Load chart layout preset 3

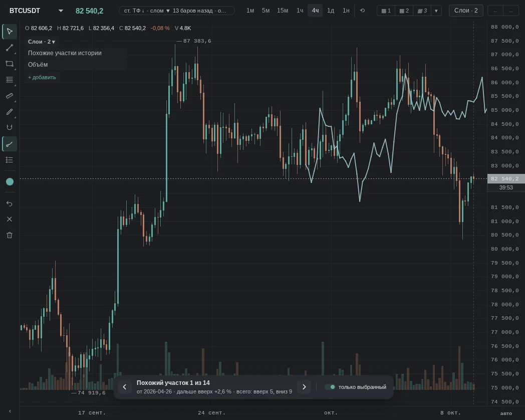[422, 11]
